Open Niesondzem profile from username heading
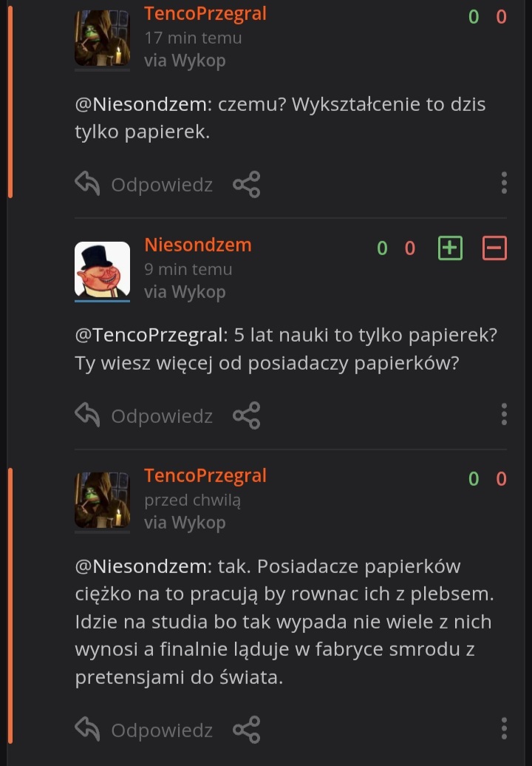Image resolution: width=532 pixels, height=766 pixels. pyautogui.click(x=197, y=245)
